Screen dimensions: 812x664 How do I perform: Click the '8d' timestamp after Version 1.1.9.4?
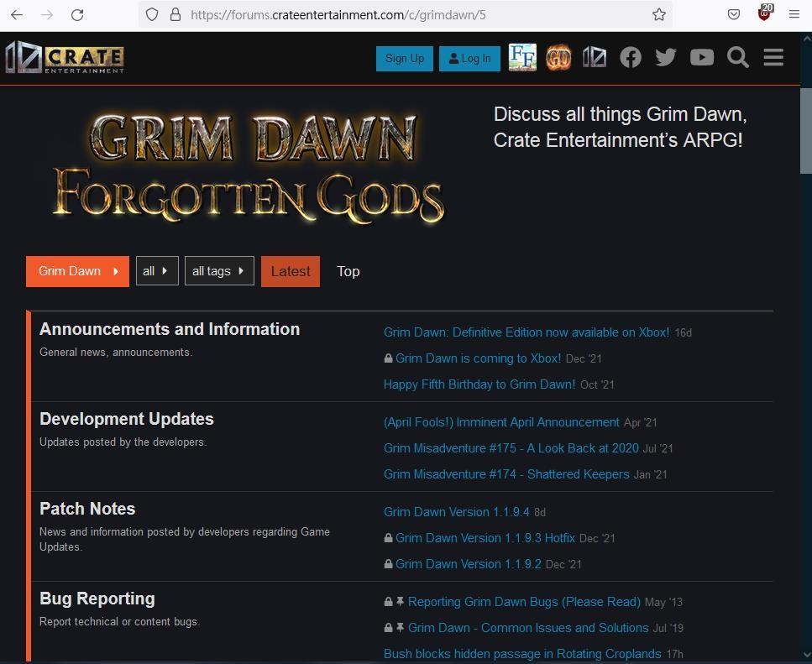540,512
